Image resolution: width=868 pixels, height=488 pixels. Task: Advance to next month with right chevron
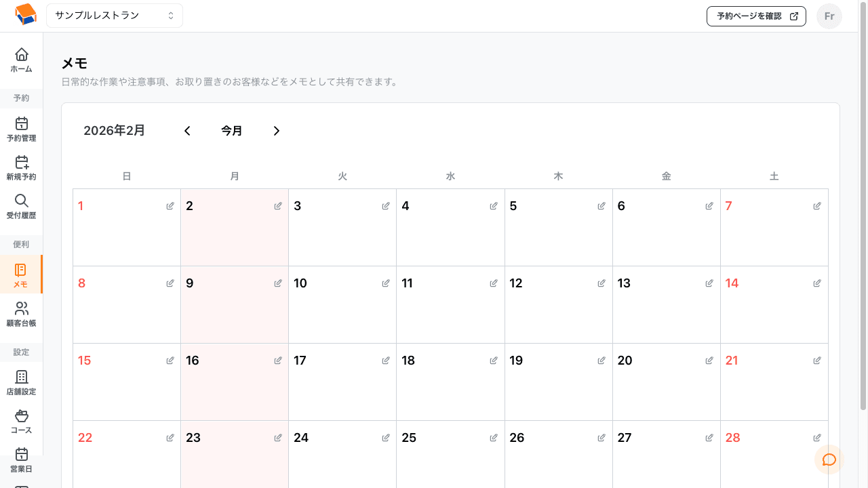click(276, 131)
